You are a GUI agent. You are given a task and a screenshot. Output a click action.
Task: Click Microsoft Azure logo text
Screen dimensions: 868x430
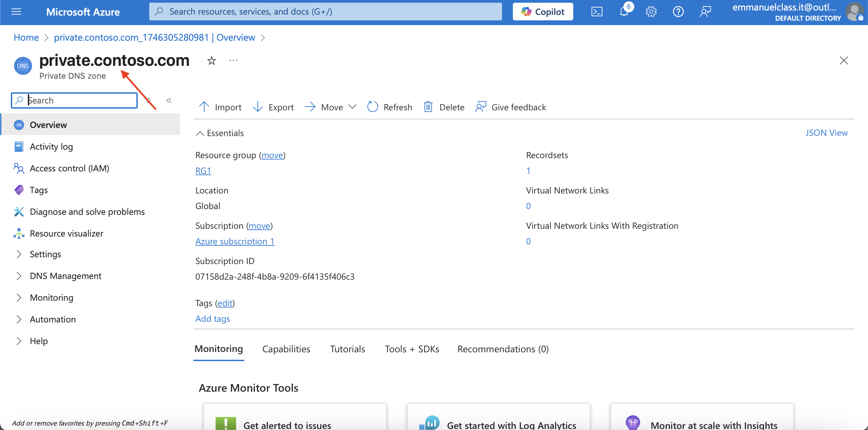(x=83, y=12)
